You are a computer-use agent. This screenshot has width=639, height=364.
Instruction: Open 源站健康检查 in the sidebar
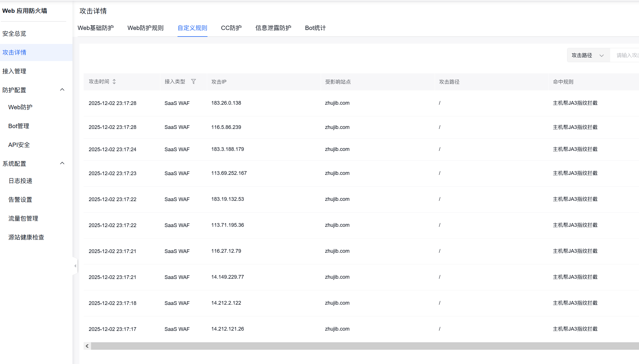(x=26, y=237)
